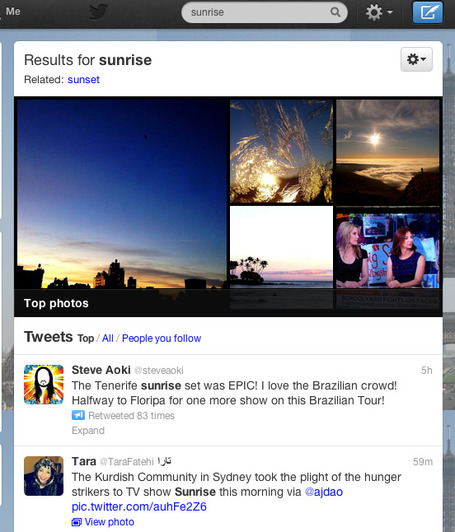
Task: Click the 59m timestamp
Action: [422, 462]
